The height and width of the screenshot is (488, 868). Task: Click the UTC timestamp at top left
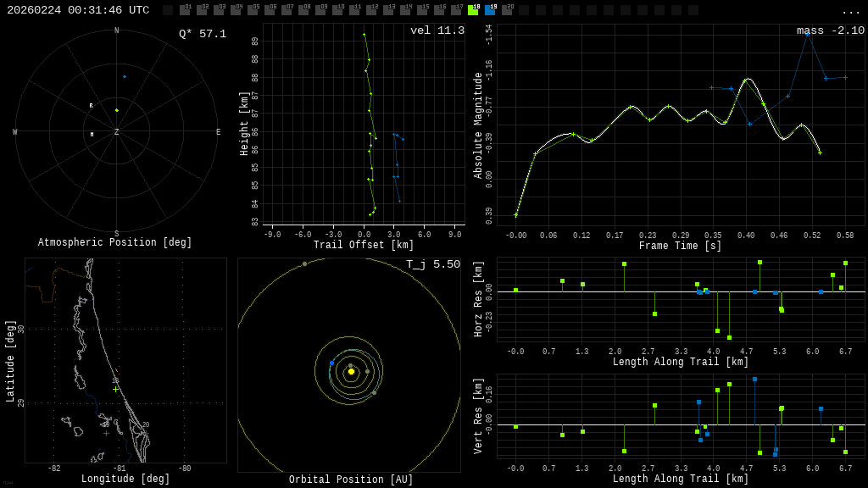coord(78,10)
